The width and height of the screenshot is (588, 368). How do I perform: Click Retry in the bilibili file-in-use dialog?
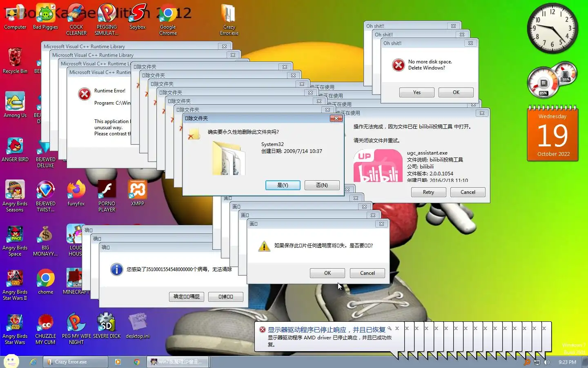click(428, 192)
